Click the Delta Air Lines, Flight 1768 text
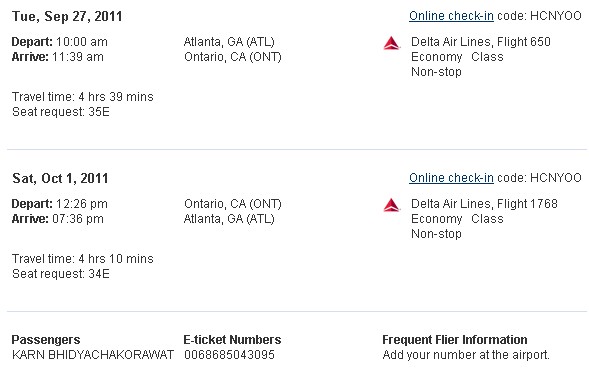Image resolution: width=589 pixels, height=369 pixels. click(x=484, y=204)
